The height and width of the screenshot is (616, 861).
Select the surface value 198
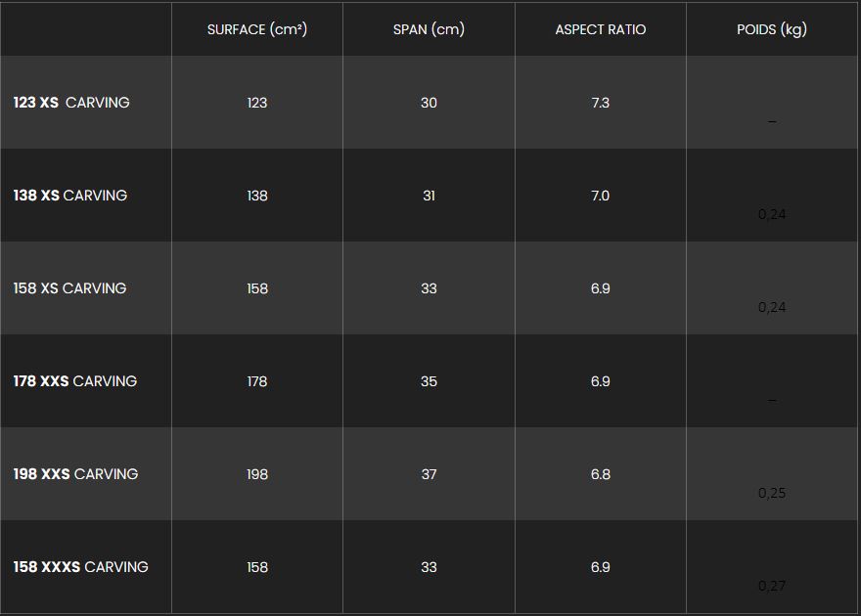tap(257, 474)
